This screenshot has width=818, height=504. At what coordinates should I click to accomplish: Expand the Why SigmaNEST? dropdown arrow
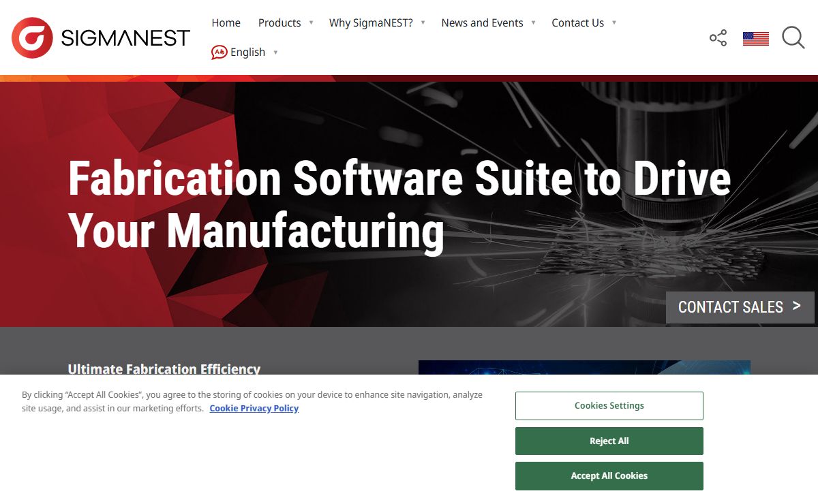(x=423, y=22)
